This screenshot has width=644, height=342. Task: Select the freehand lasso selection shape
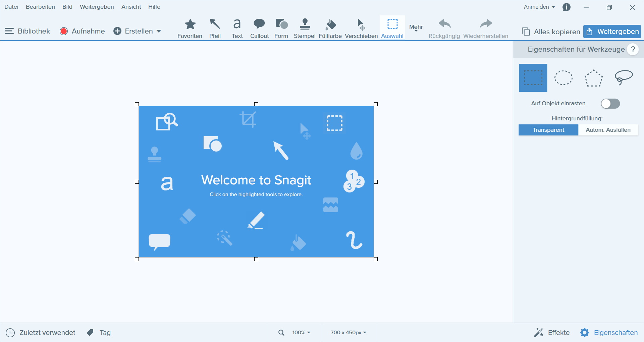click(624, 78)
